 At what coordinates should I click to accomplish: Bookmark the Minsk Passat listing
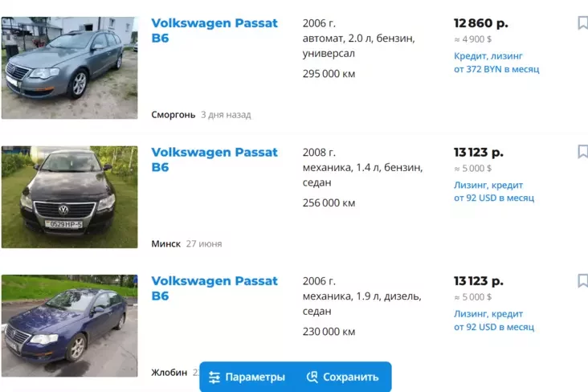coord(582,152)
